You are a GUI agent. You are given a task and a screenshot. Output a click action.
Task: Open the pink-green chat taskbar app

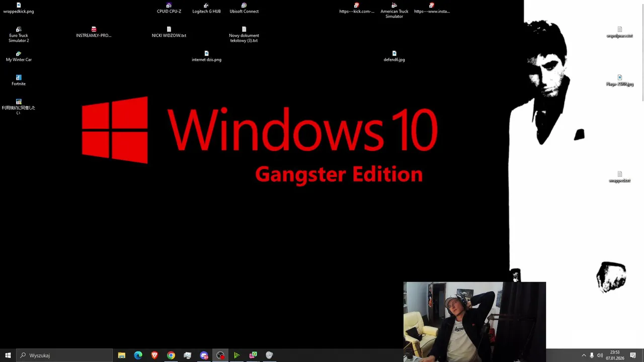(253, 355)
